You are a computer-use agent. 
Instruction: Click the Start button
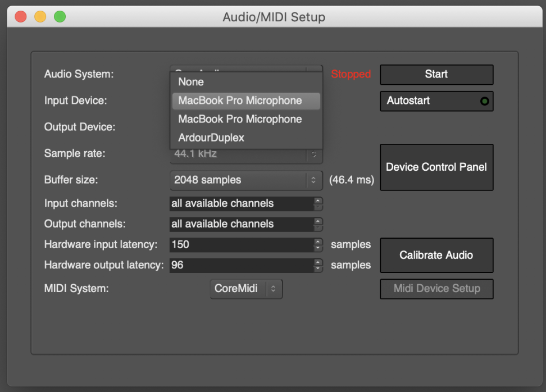[436, 74]
